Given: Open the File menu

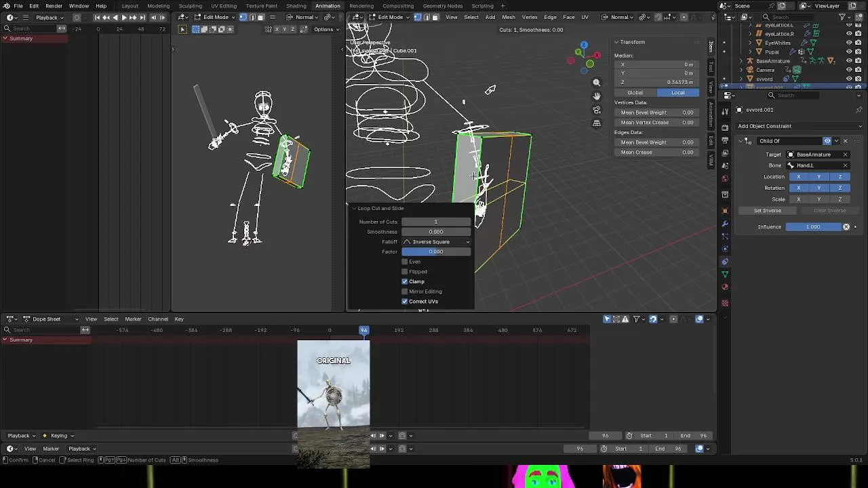Looking at the screenshot, I should (18, 6).
